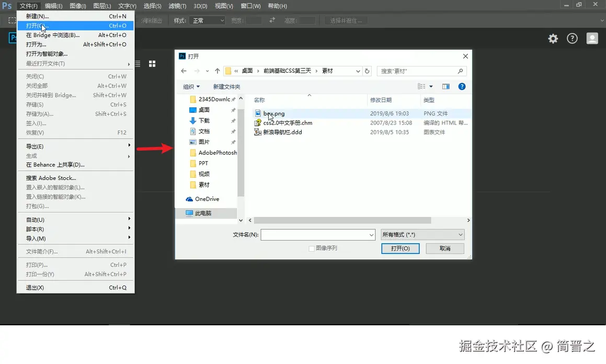This screenshot has width=606, height=364.
Task: Open the Open-dialog blue help icon
Action: (462, 87)
